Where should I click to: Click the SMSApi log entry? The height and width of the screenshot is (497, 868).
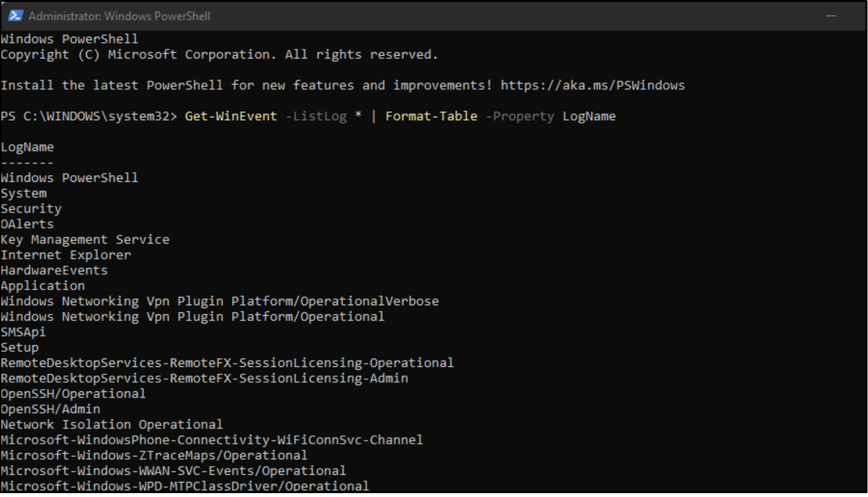[23, 332]
